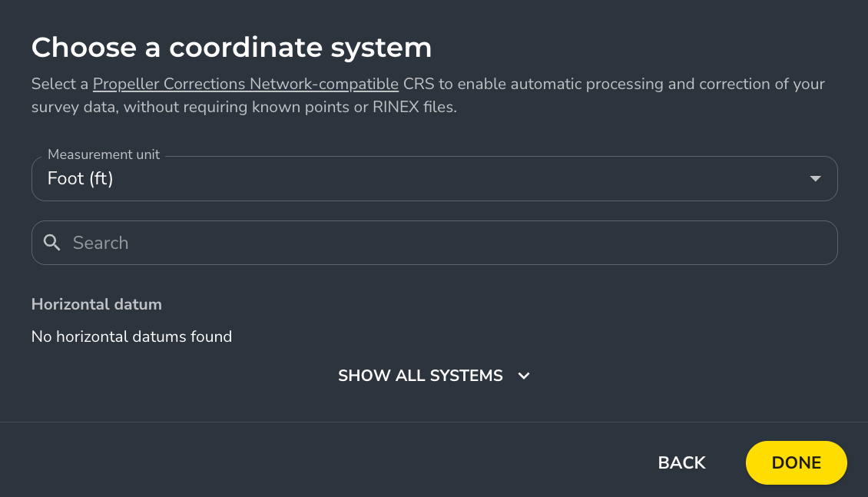Click the Horizontal datum section heading

click(96, 304)
